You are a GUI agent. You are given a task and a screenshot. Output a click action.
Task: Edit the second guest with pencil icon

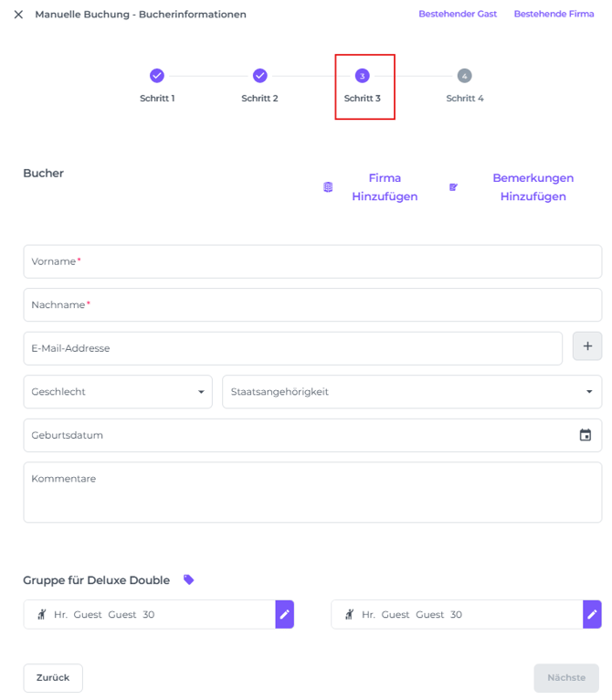[593, 614]
